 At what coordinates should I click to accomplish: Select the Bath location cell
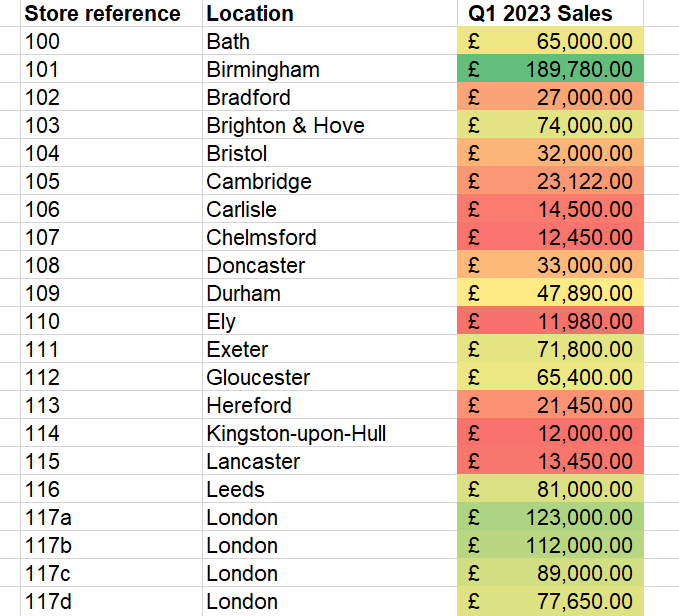click(x=228, y=42)
